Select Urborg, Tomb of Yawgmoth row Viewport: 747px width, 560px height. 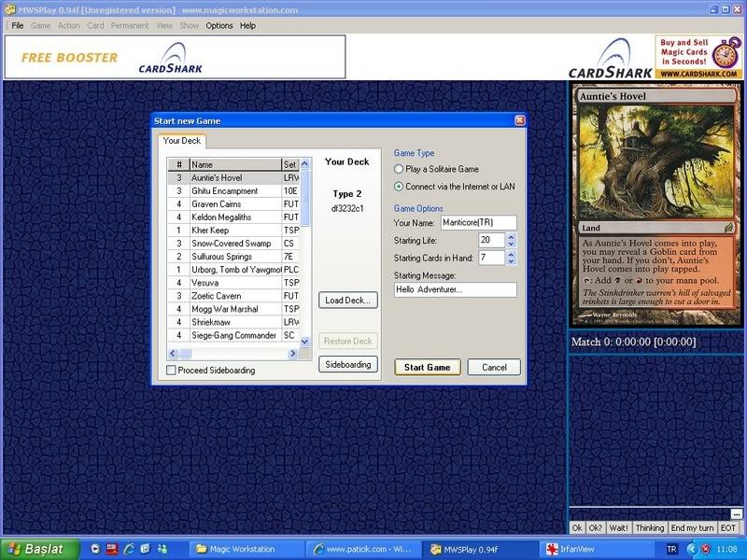tap(233, 270)
